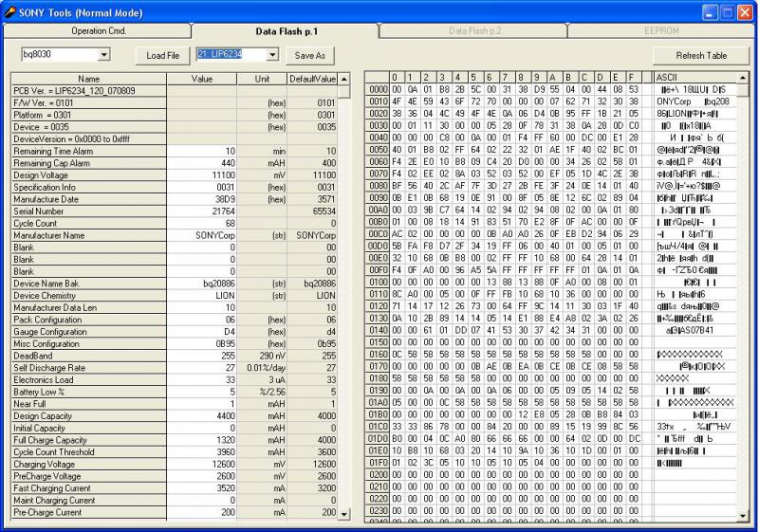759x532 pixels.
Task: Select the Serial Number value 21764
Action: (x=202, y=211)
